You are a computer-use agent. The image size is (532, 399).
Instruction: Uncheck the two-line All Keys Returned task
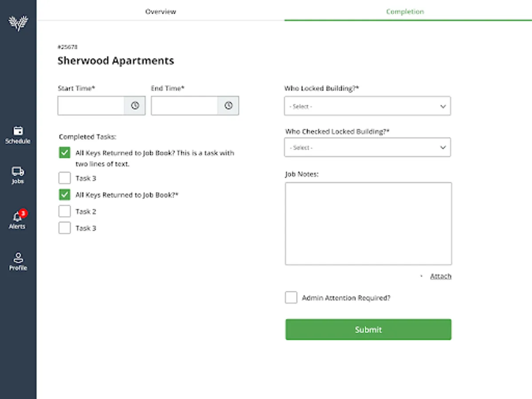[65, 153]
